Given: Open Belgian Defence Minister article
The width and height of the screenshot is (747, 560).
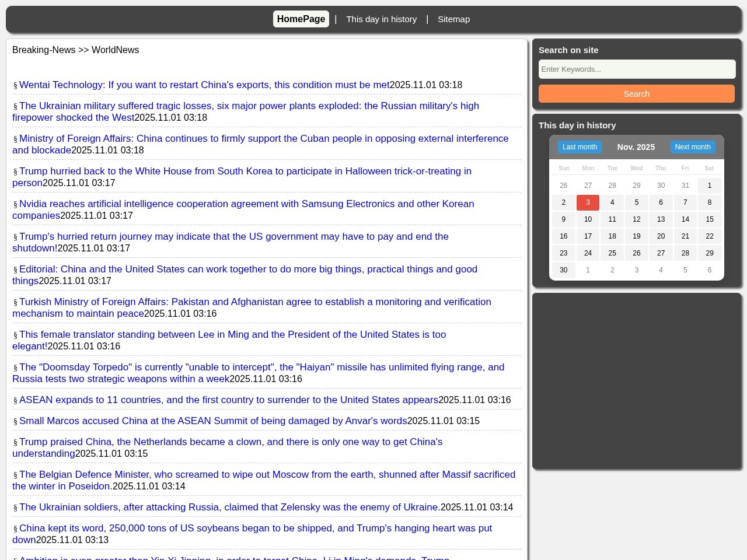Looking at the screenshot, I should point(267,475).
